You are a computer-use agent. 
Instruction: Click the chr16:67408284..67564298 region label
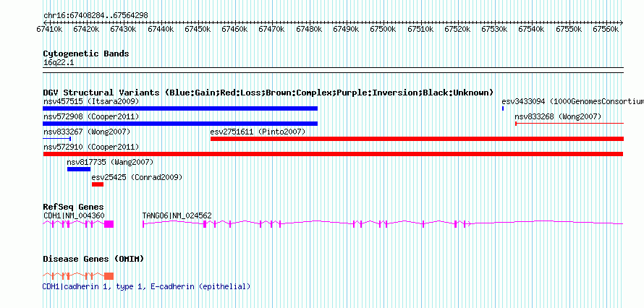click(96, 16)
